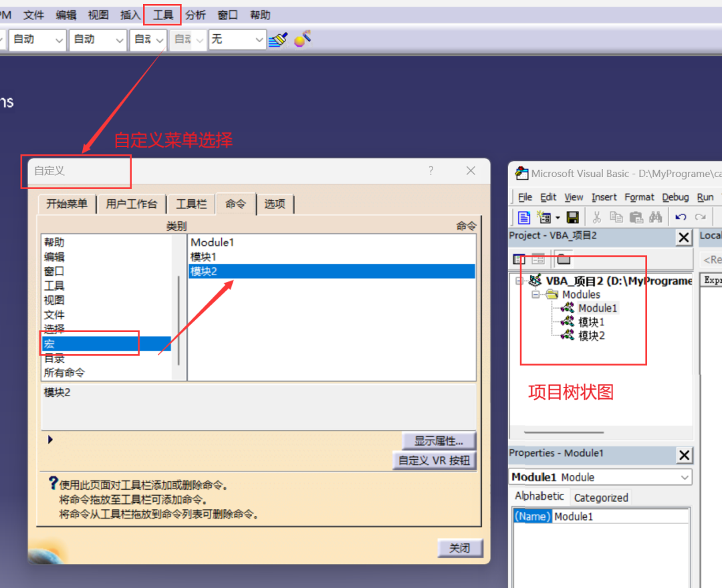Collapse the Modules folder tree node
This screenshot has height=588, width=722.
(535, 295)
